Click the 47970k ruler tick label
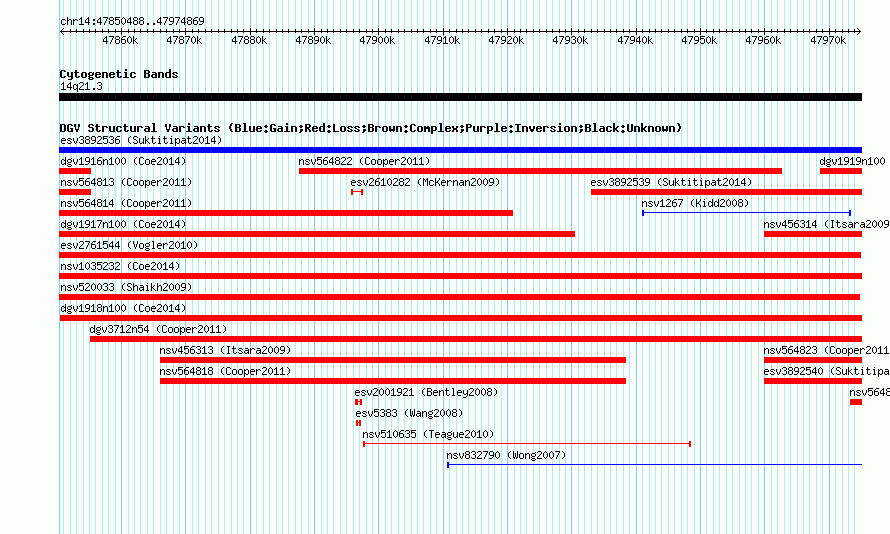 (828, 40)
